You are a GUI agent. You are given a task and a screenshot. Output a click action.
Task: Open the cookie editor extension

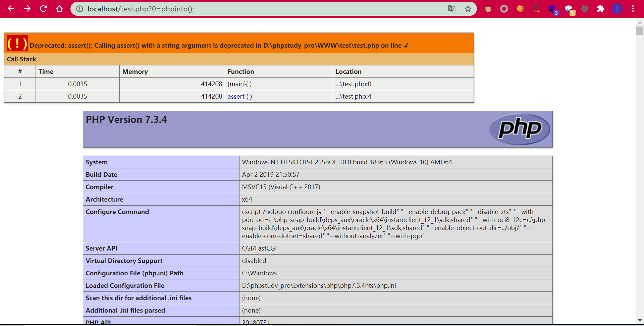point(520,9)
